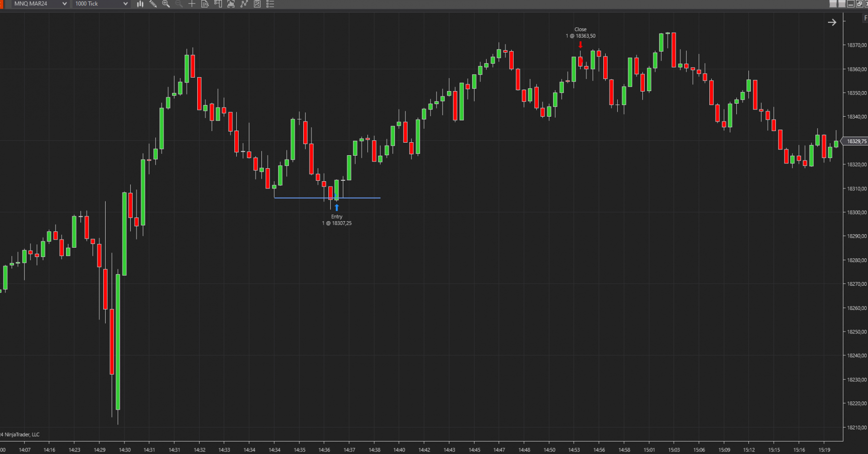Restore down the chart window

point(859,4)
